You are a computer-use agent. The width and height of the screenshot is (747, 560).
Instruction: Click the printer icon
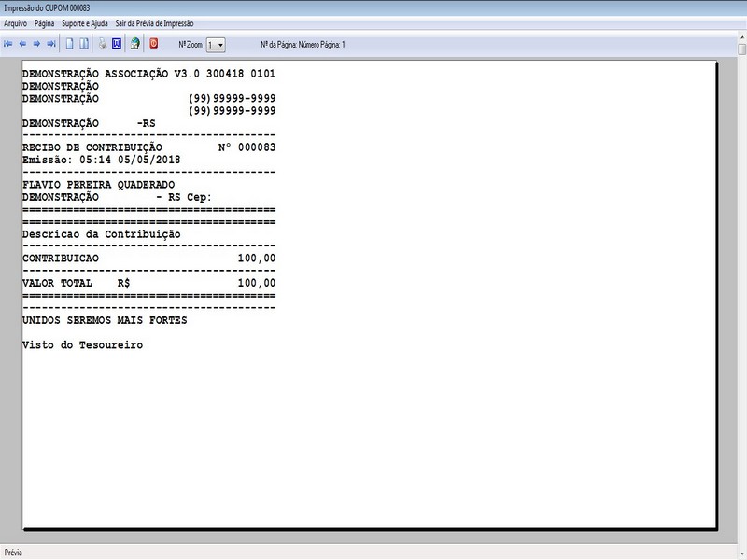point(103,44)
